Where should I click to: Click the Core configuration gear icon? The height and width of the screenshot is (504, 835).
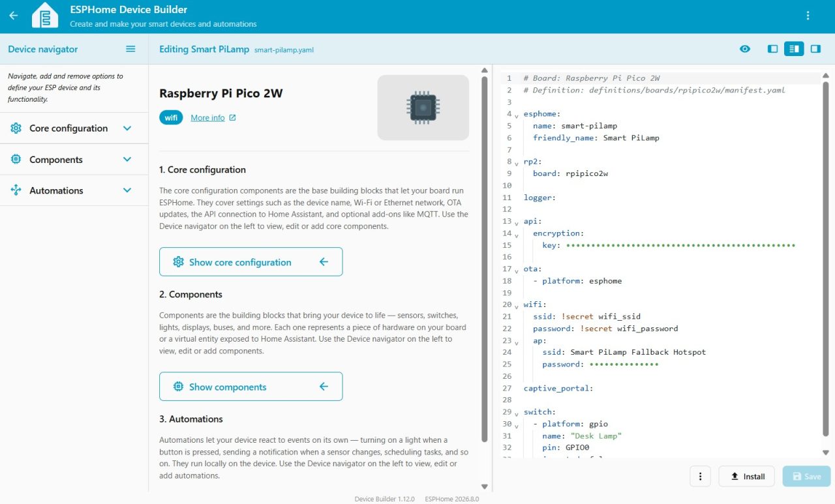point(16,128)
